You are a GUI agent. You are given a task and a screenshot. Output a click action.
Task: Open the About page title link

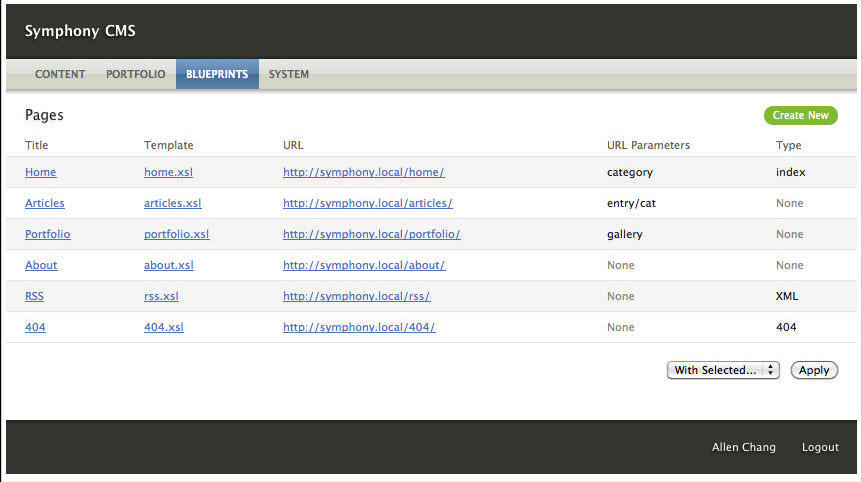(x=41, y=265)
